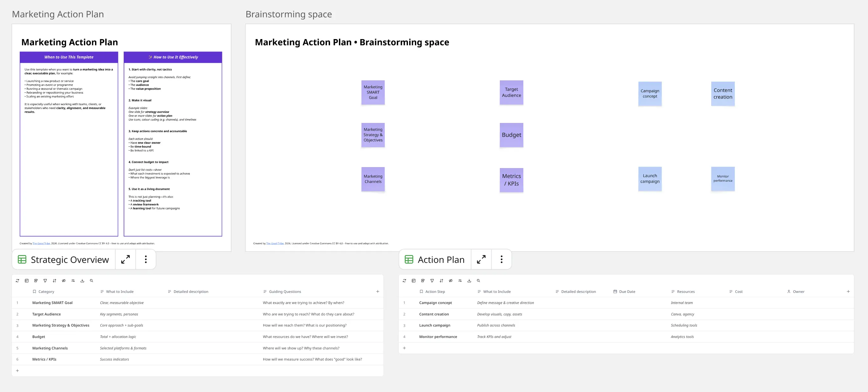Expand the Strategic Overview table to full view
This screenshot has width=868, height=392.
pos(125,259)
